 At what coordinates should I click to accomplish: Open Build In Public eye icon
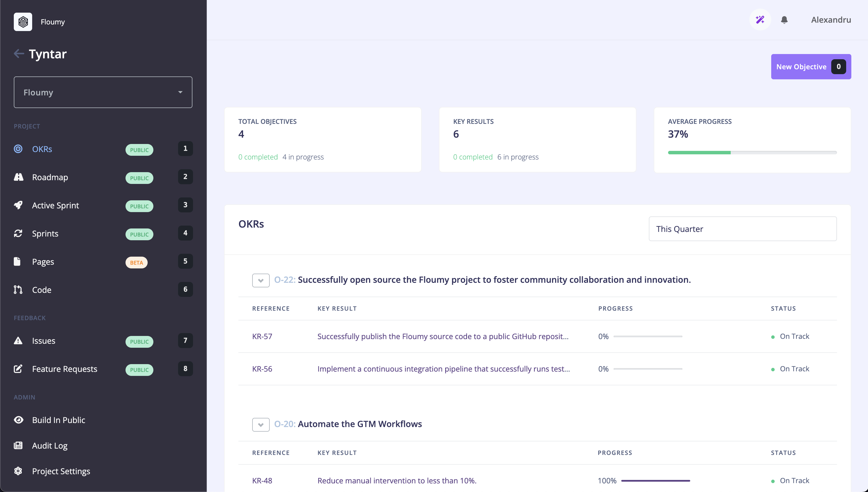pos(19,420)
